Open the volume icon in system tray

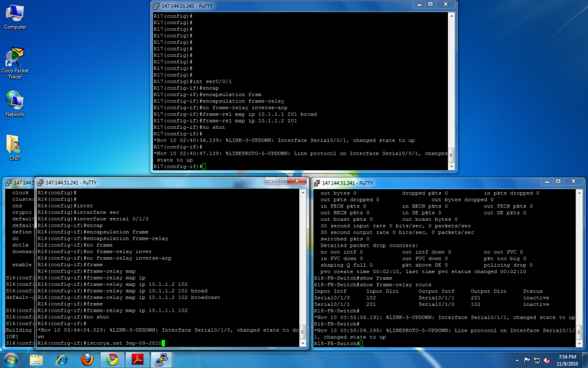547,360
